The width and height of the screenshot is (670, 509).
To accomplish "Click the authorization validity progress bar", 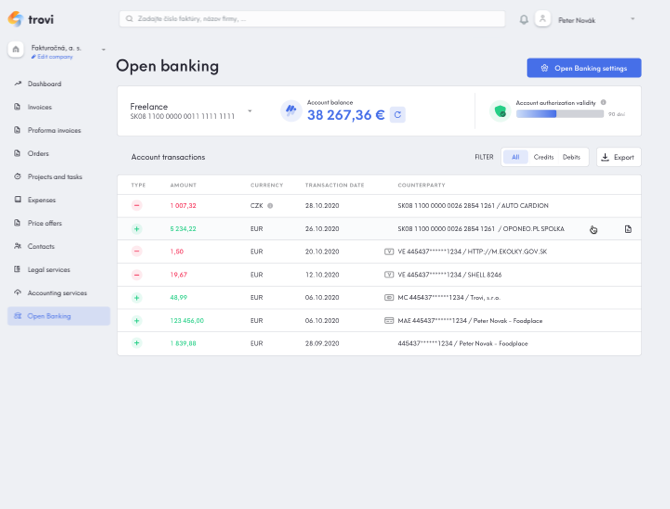I will pyautogui.click(x=559, y=114).
